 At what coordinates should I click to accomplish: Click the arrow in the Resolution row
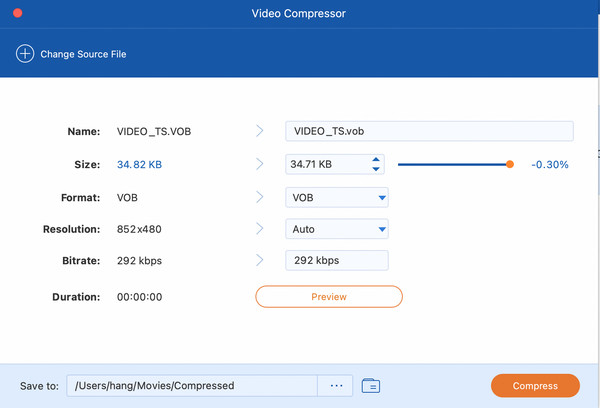(x=260, y=229)
